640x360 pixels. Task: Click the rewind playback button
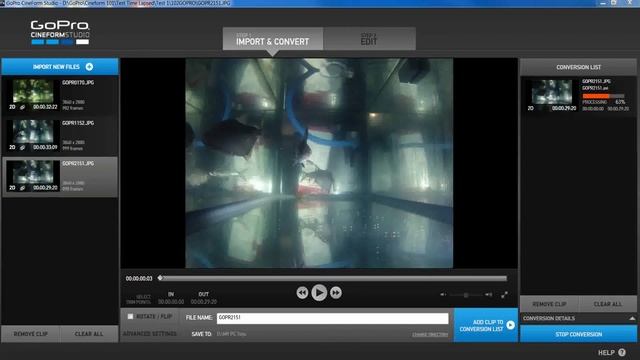pyautogui.click(x=302, y=293)
